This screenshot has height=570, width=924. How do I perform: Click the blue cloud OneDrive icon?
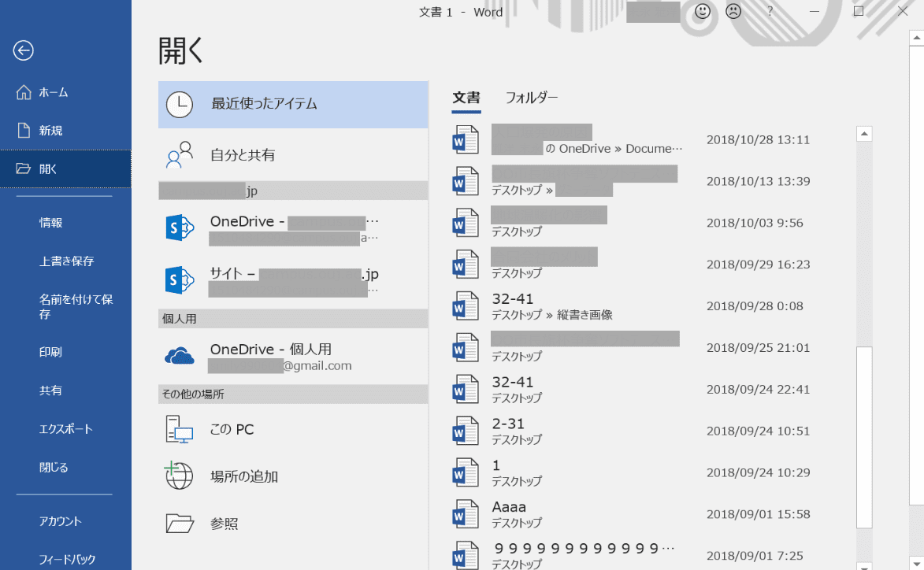coord(179,356)
